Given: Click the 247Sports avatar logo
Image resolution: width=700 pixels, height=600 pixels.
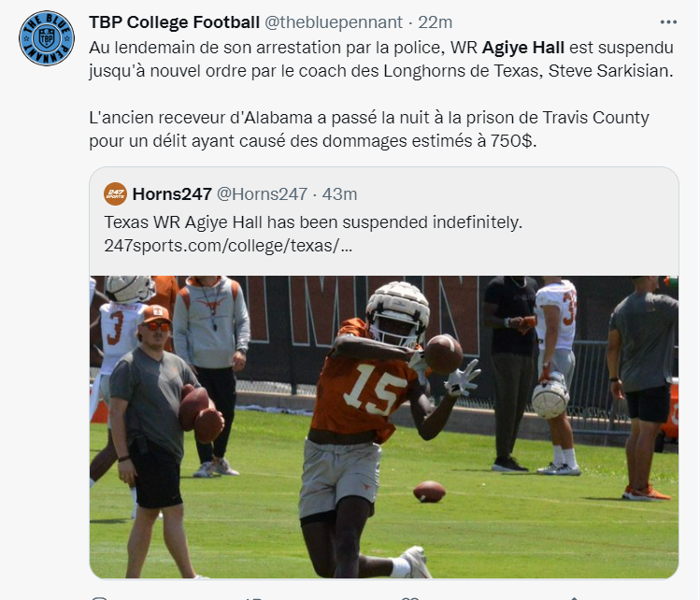Looking at the screenshot, I should click(115, 194).
